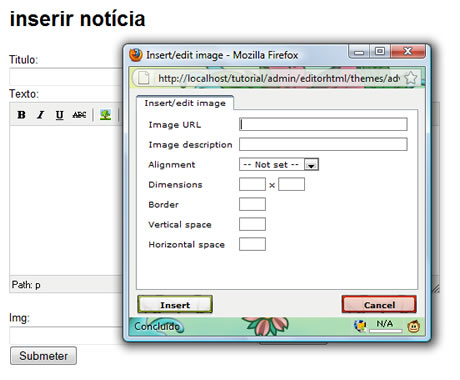Click the Firefox logo in the popup title bar
The height and width of the screenshot is (380, 460).
tap(136, 55)
